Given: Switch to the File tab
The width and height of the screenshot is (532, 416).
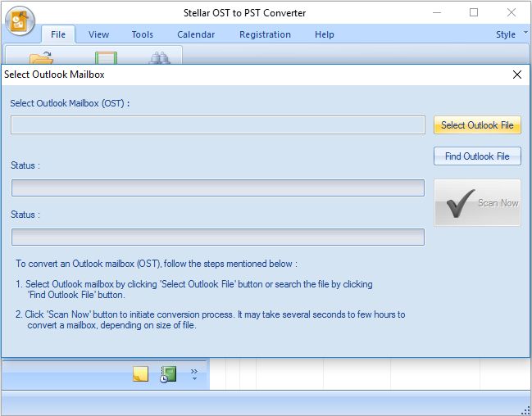Looking at the screenshot, I should click(x=58, y=34).
